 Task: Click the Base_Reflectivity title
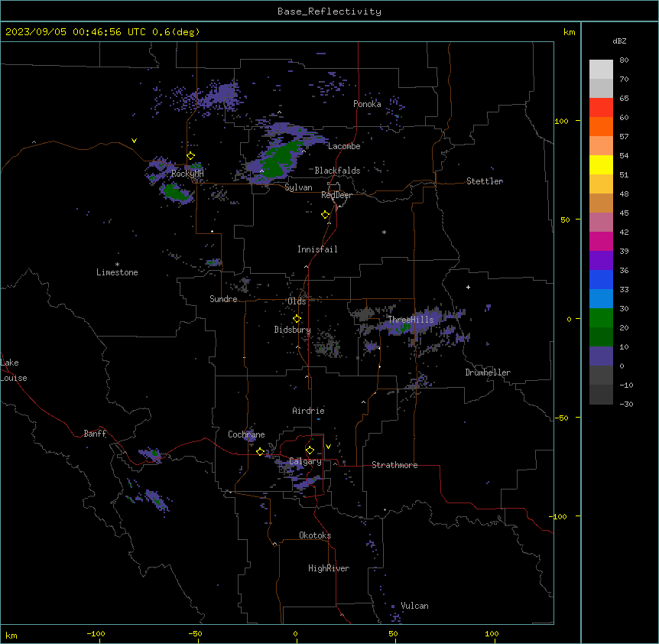click(329, 11)
